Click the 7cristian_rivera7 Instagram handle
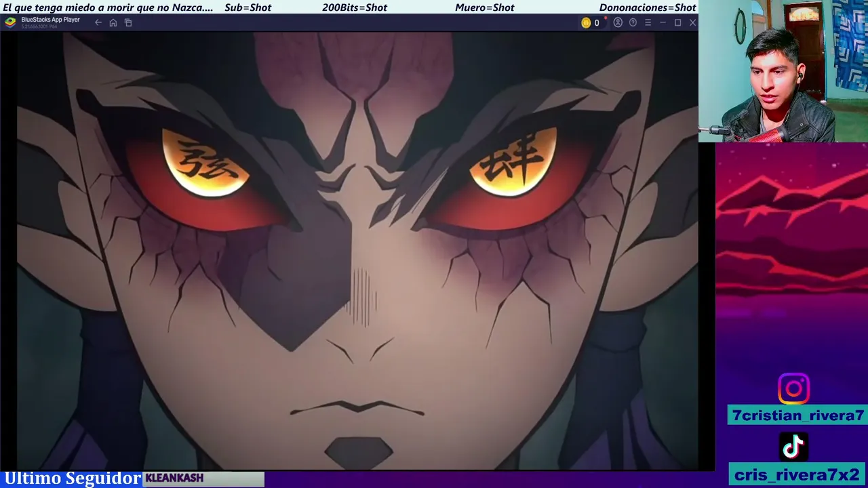The width and height of the screenshot is (868, 488). point(798,415)
